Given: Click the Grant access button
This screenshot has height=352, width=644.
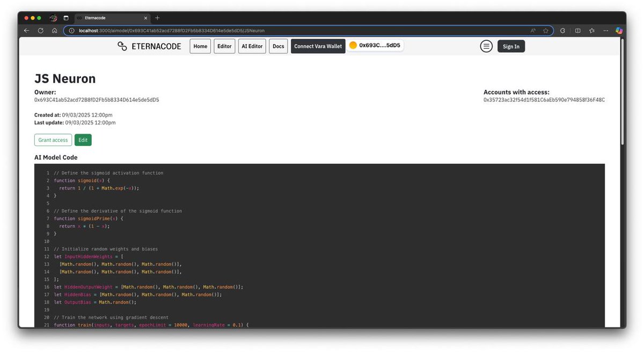Looking at the screenshot, I should (x=53, y=140).
